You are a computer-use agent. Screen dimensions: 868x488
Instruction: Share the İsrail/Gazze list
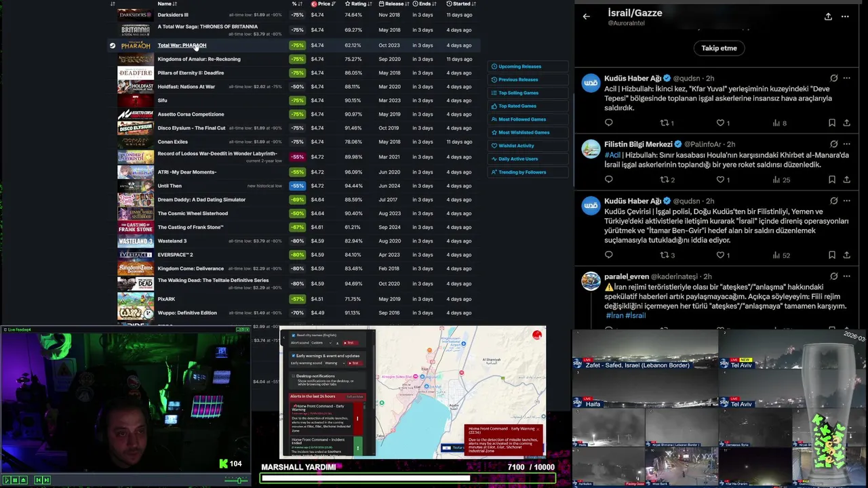coord(828,16)
